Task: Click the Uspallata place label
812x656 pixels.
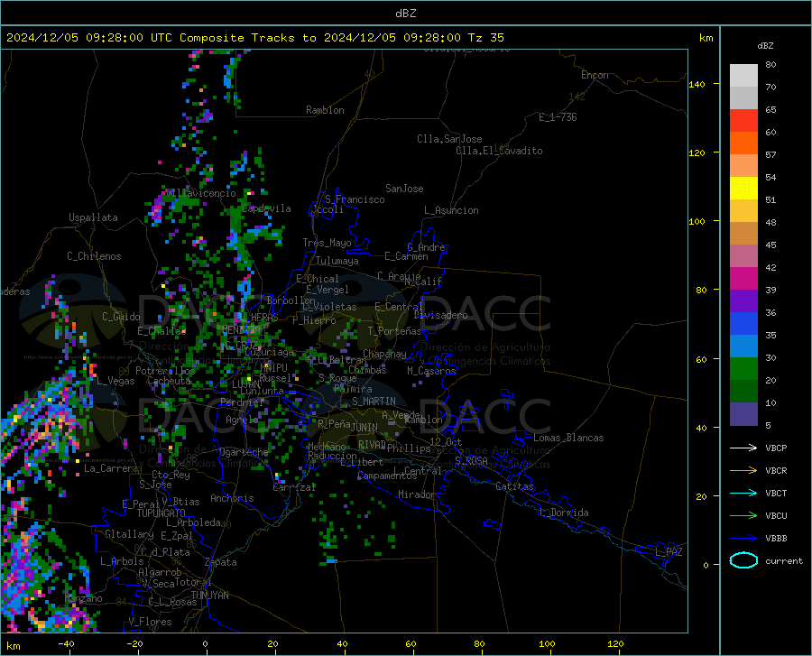Action: point(93,217)
